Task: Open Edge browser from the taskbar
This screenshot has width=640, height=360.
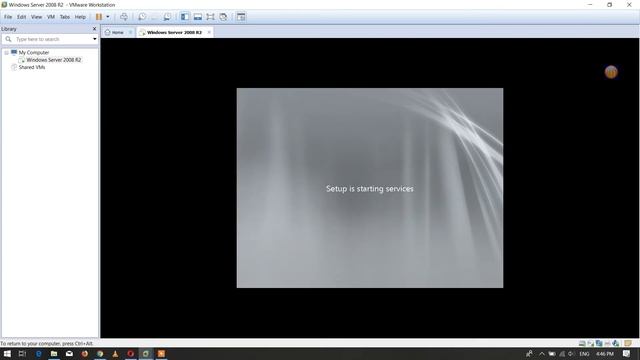Action: point(39,354)
